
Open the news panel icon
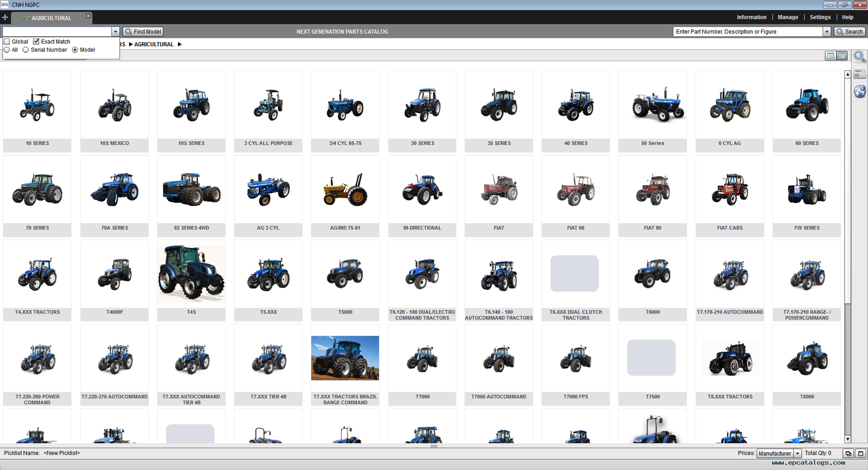(859, 75)
